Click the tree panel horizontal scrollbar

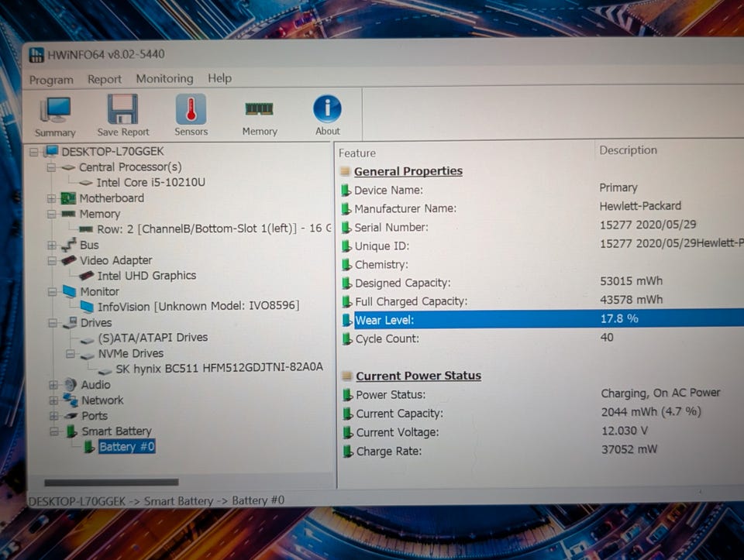pos(112,483)
